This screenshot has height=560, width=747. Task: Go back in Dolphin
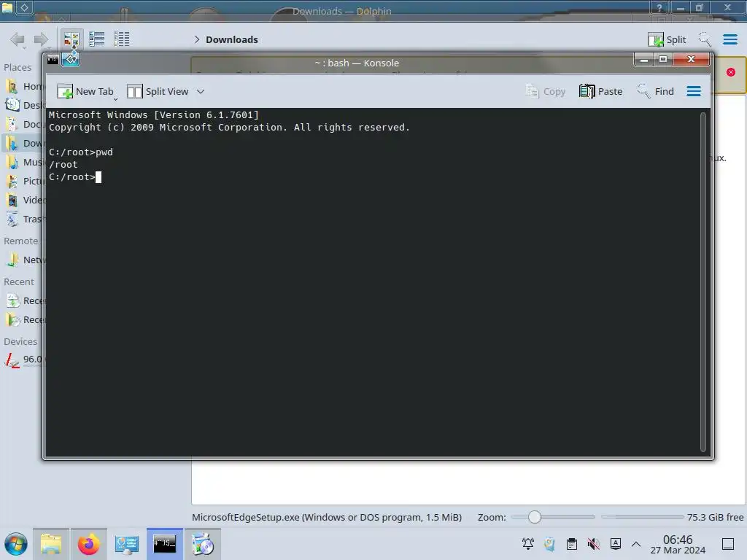[x=18, y=39]
